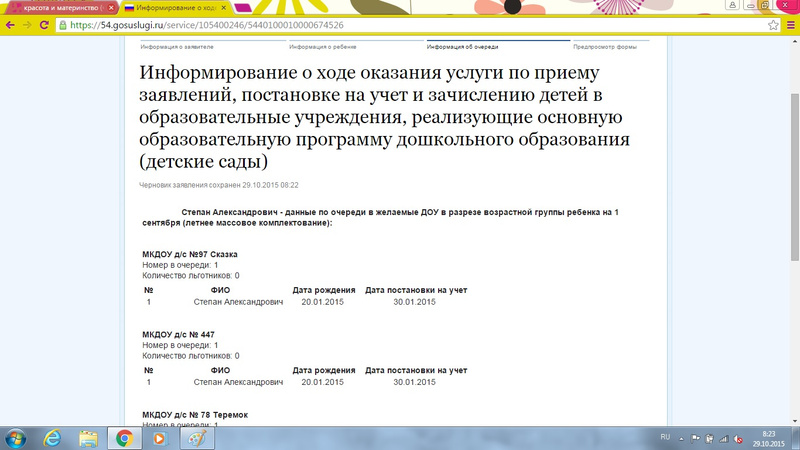This screenshot has height=450, width=800.
Task: Click the 'МКДОУ д/с № 78 Теремок' heading
Action: 195,415
